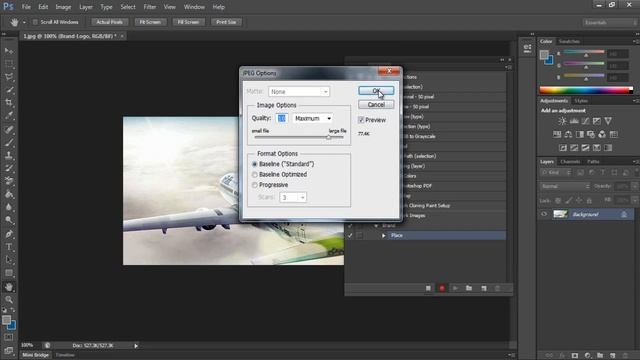Add a Levels adjustment

[x=574, y=121]
